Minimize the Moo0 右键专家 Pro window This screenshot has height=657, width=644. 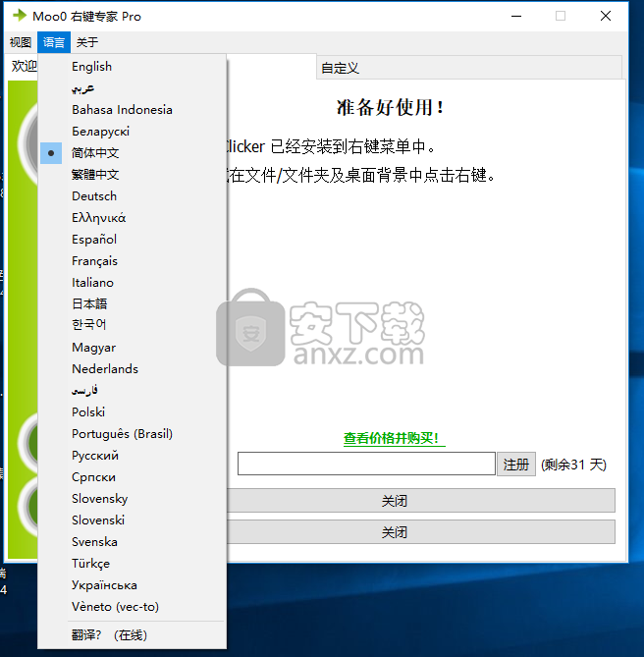516,16
